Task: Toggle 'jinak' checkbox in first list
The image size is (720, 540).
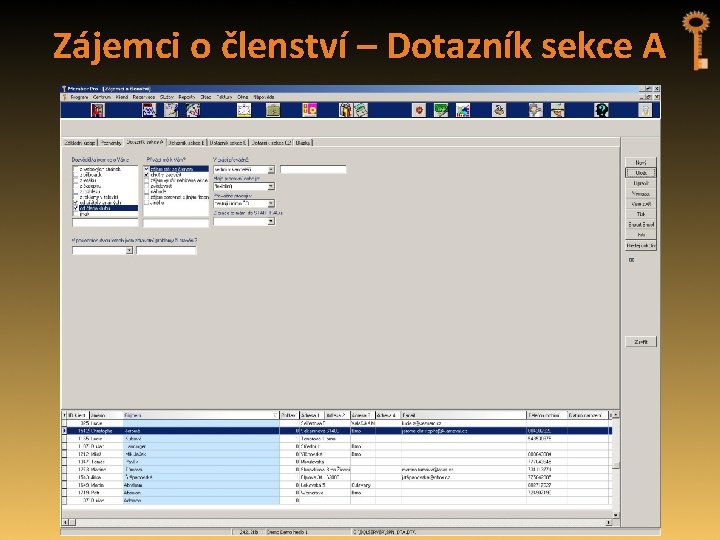Action: pyautogui.click(x=76, y=214)
